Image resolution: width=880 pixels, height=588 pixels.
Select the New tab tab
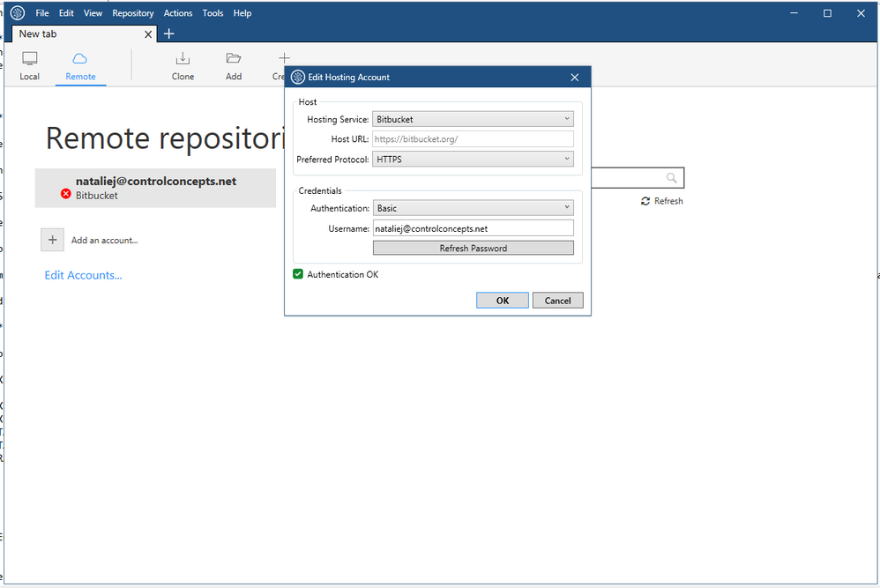[83, 34]
